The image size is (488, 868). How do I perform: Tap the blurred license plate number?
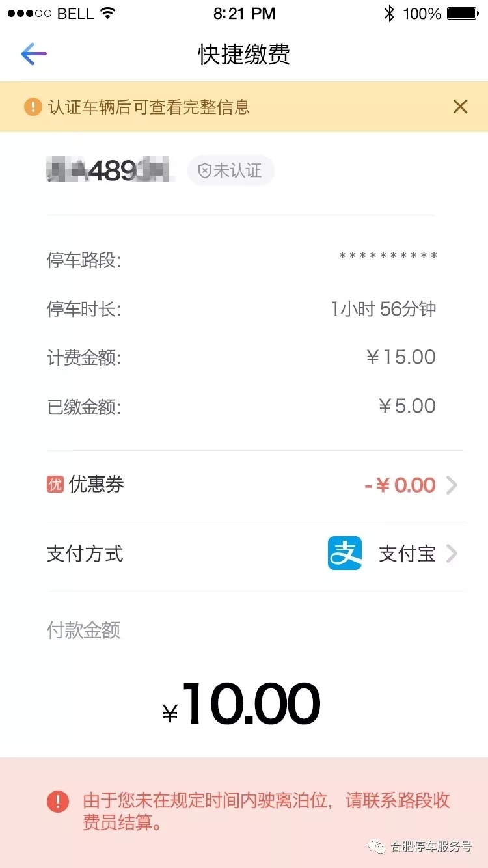tap(111, 171)
